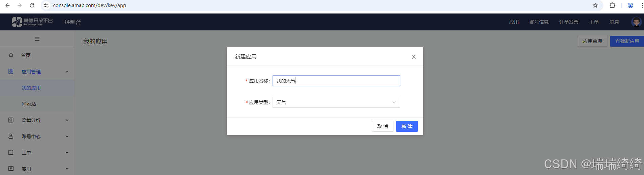Viewport: 644px width, 175px height.
Task: Click the 新建应用 dialog title
Action: coord(246,57)
